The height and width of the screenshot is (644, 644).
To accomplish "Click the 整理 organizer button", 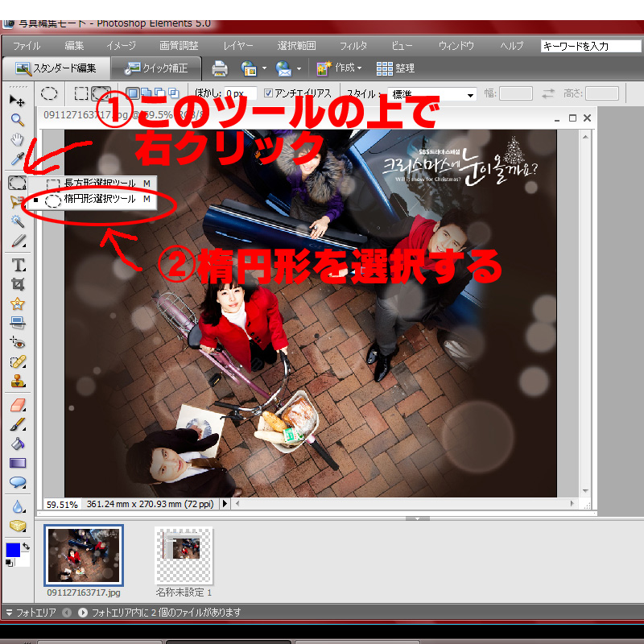I will click(x=395, y=68).
